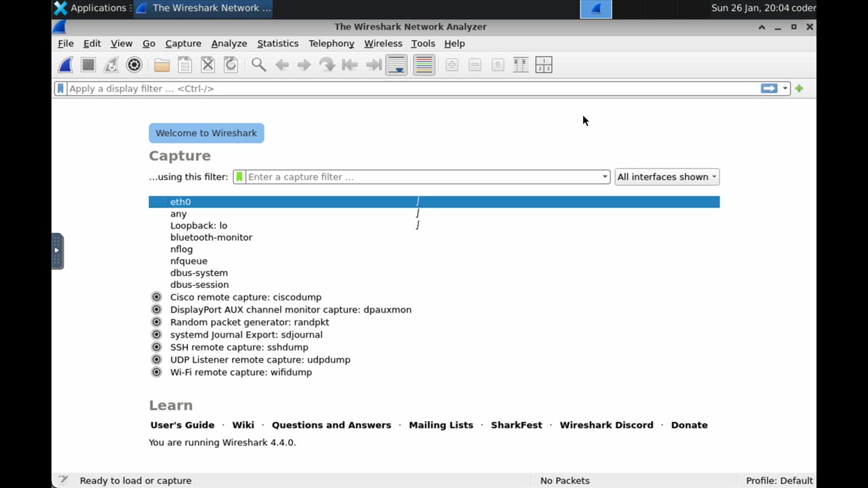Select the eth0 interface
The image size is (868, 488).
434,202
